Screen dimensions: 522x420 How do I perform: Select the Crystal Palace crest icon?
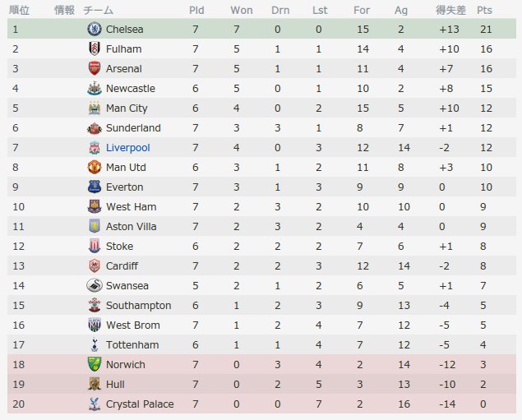[x=95, y=404]
